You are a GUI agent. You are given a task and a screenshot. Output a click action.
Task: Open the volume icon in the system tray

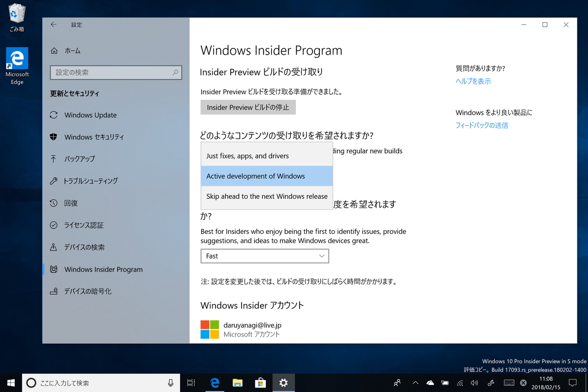coord(474,382)
